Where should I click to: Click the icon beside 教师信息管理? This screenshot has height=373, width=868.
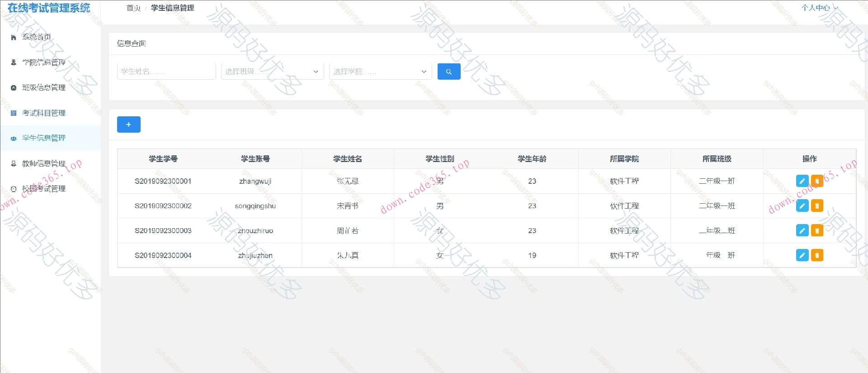click(14, 163)
